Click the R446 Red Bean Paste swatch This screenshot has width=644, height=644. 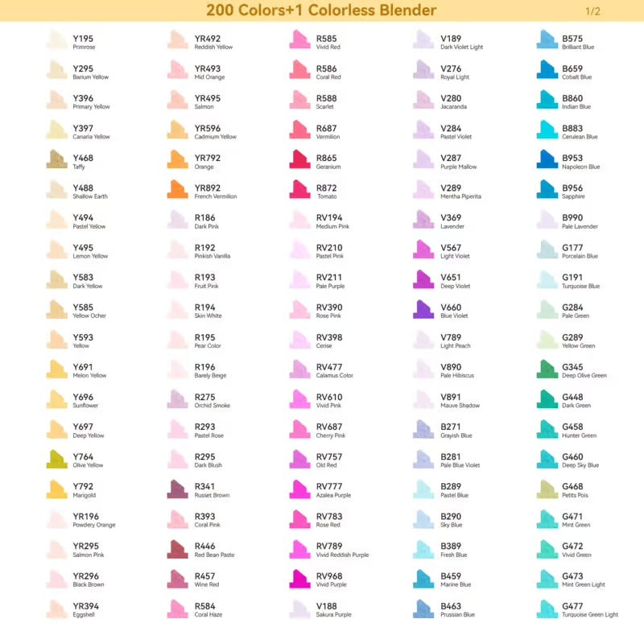(178, 549)
